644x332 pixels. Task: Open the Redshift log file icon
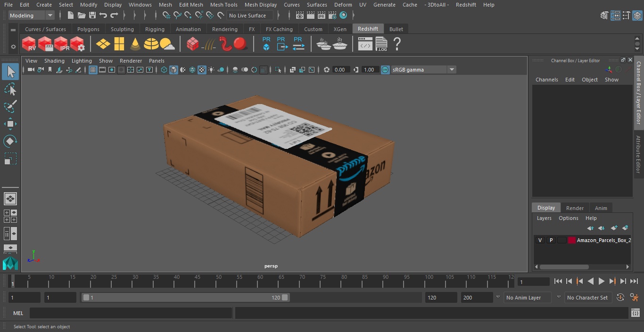click(x=381, y=44)
